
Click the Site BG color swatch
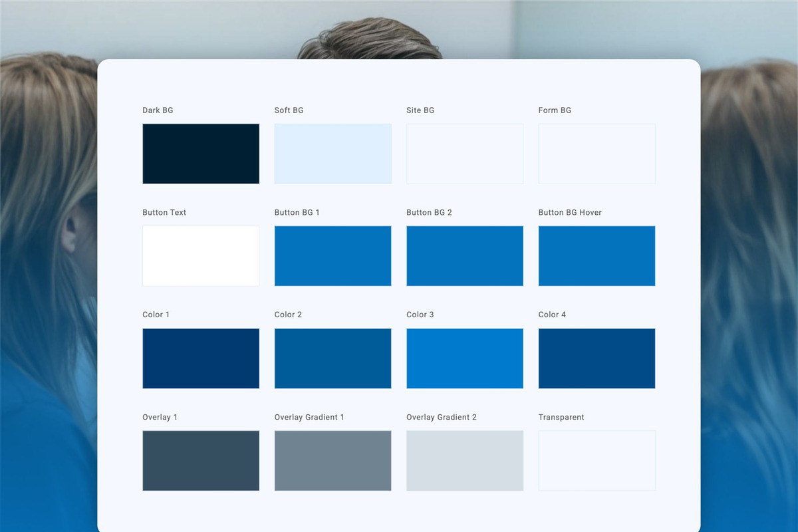465,154
